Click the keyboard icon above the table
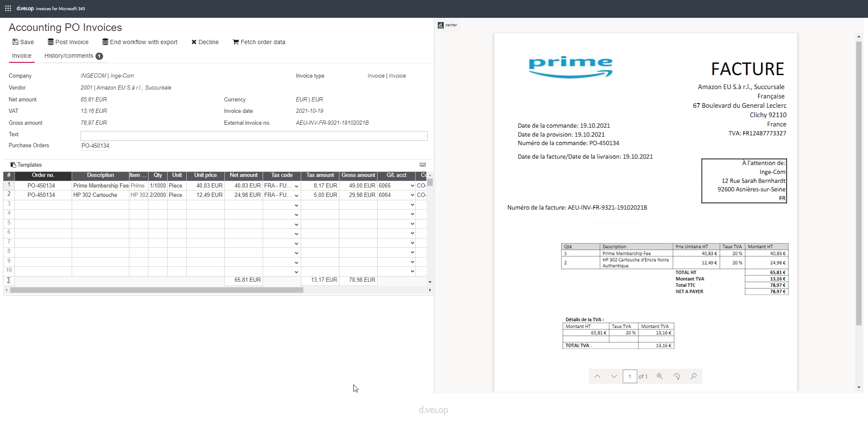Screen dimensions: 868x426 coord(423,165)
